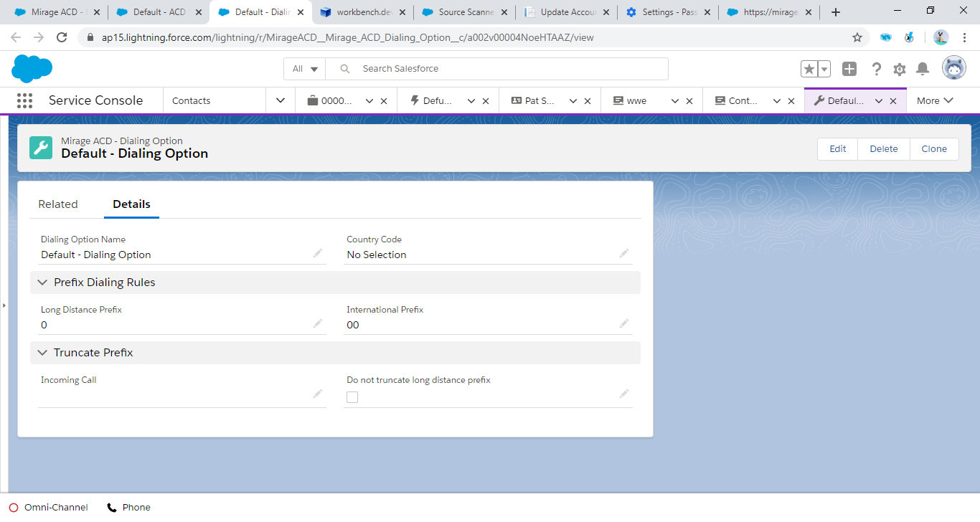980x522 pixels.
Task: Edit Dialing Option Name pencil icon
Action: (x=318, y=253)
